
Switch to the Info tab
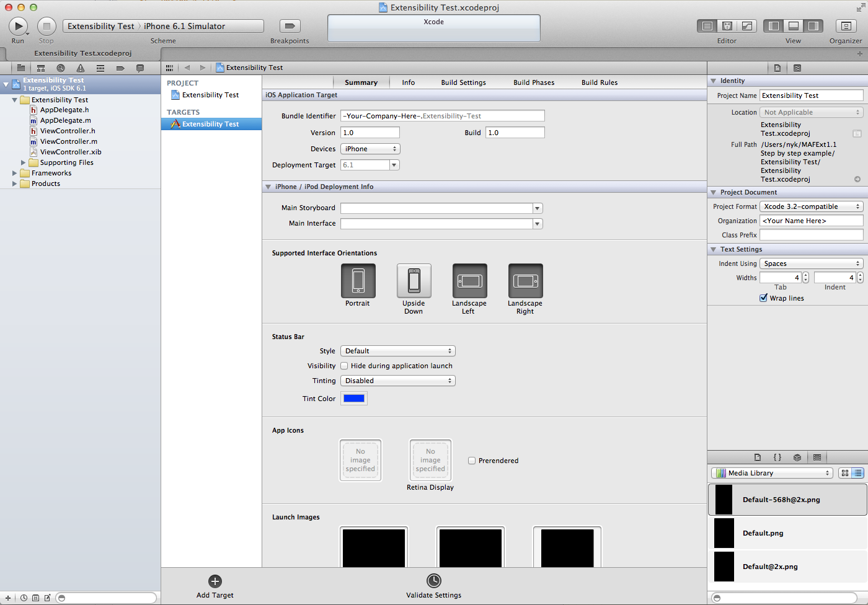click(x=408, y=82)
